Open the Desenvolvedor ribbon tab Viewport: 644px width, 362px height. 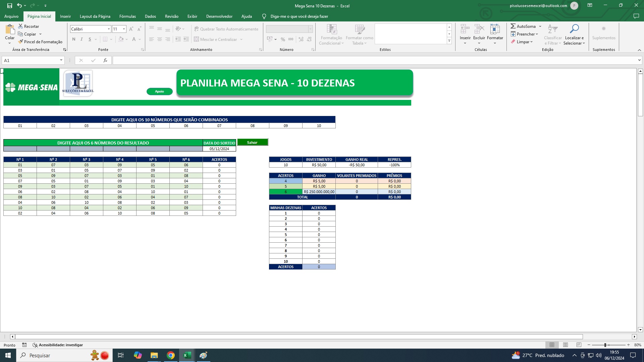coord(219,16)
